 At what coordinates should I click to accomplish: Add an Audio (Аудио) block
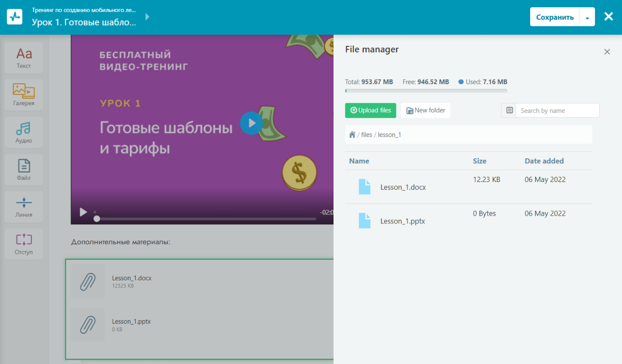[x=24, y=132]
